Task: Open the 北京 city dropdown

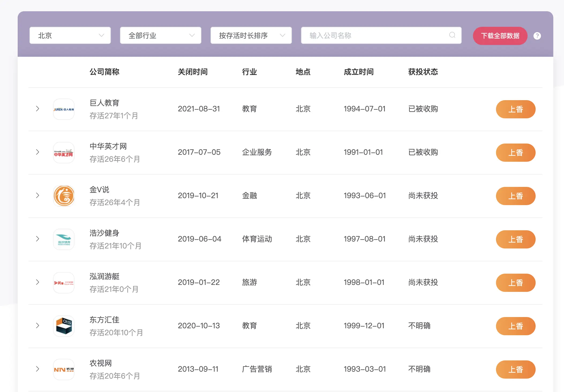Action: [70, 35]
